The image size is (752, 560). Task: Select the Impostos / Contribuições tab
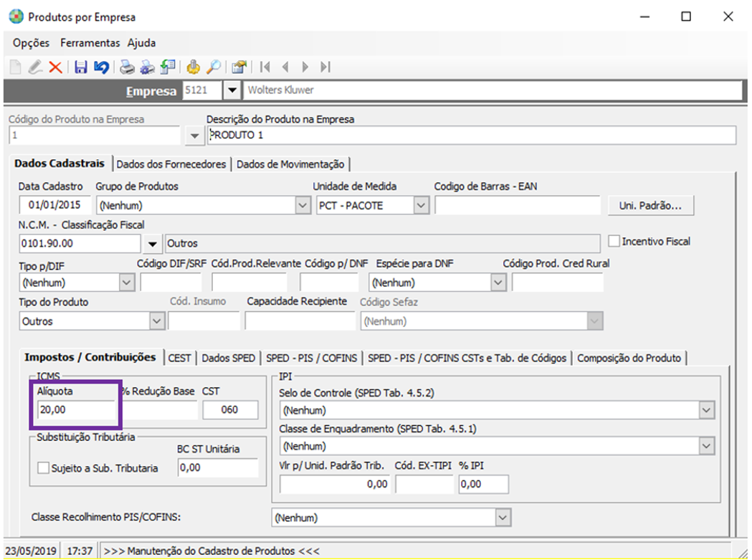click(x=90, y=357)
